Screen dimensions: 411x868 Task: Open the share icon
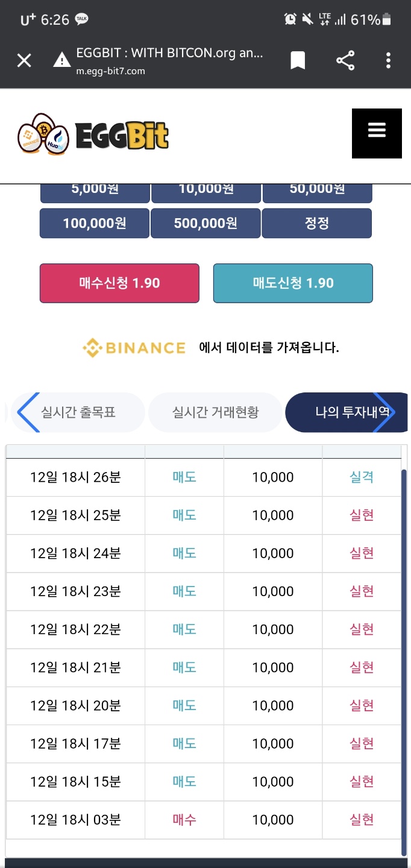click(x=345, y=60)
